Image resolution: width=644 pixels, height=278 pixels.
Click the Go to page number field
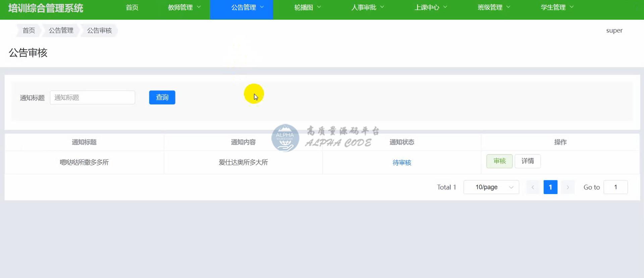615,187
